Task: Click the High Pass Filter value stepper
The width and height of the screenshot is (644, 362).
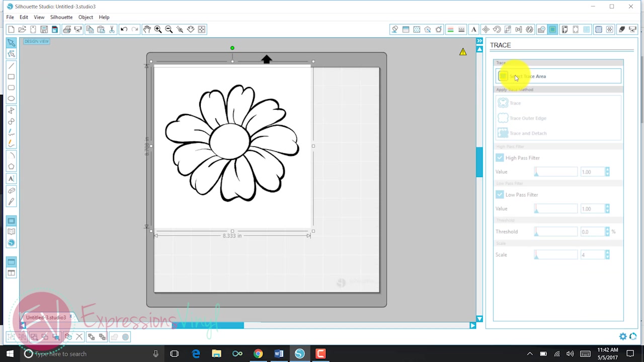Action: (607, 172)
